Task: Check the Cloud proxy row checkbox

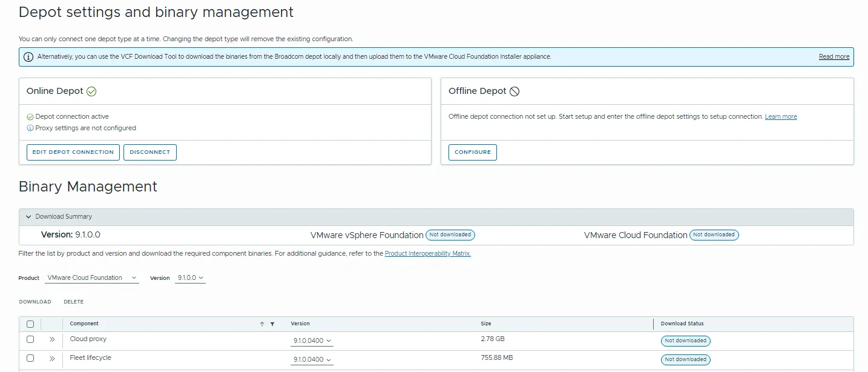Action: [30, 339]
